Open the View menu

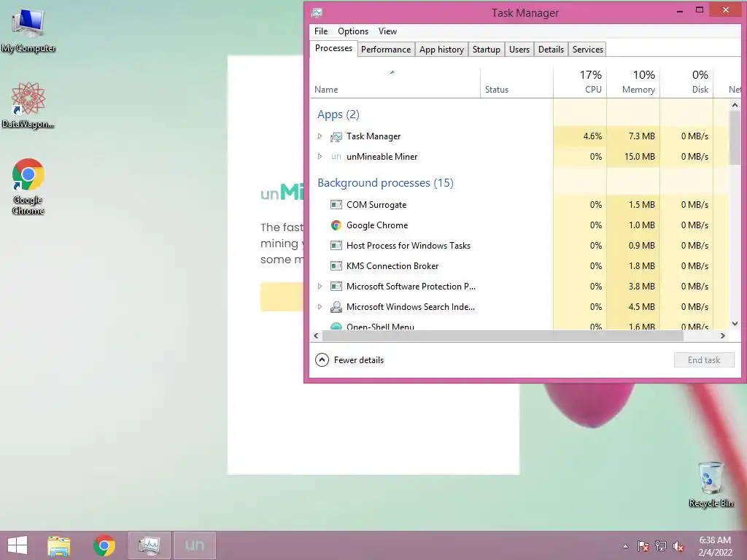388,31
